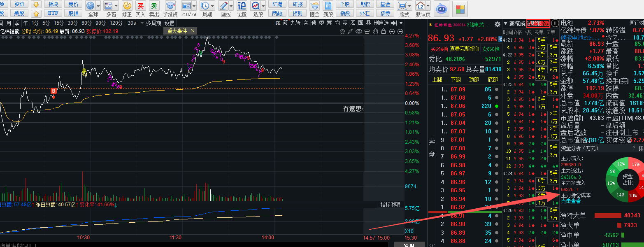644x247 pixels.
Task: Expand the 版式 dropdown arrow
Action: tap(410, 6)
